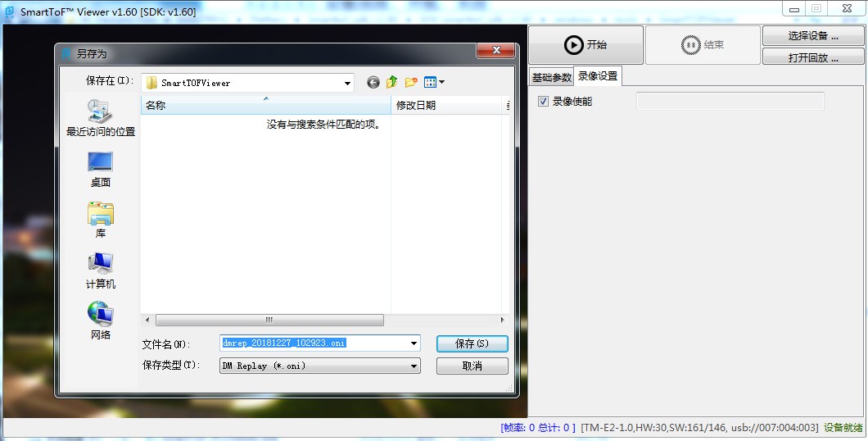Switch to 录像设置 tab
868x441 pixels.
pyautogui.click(x=598, y=76)
